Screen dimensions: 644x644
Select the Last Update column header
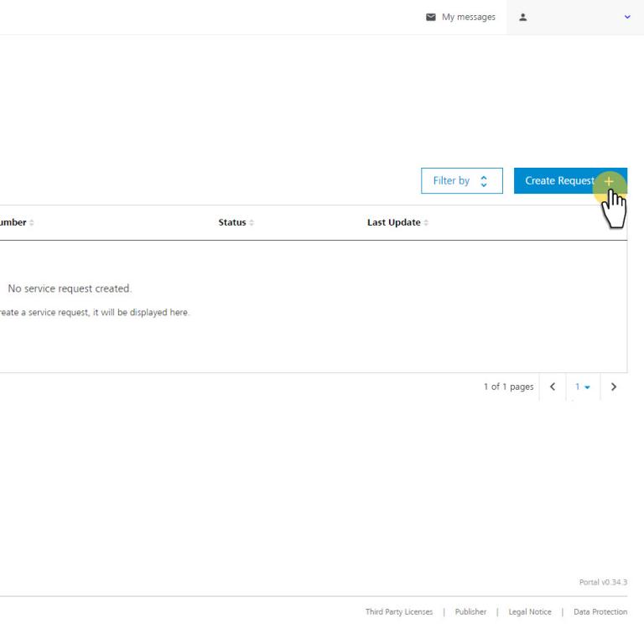393,222
